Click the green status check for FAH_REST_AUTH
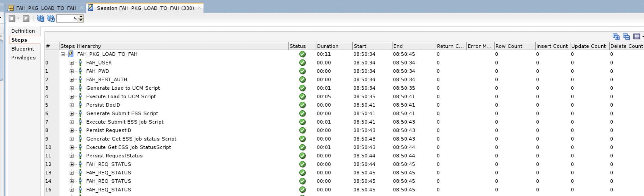This screenshot has width=644, height=196. coord(303,79)
